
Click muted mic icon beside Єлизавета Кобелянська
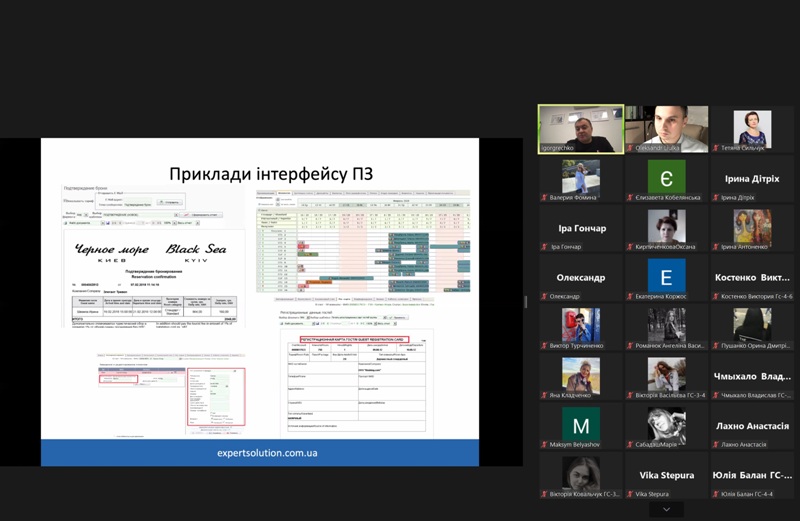click(631, 197)
